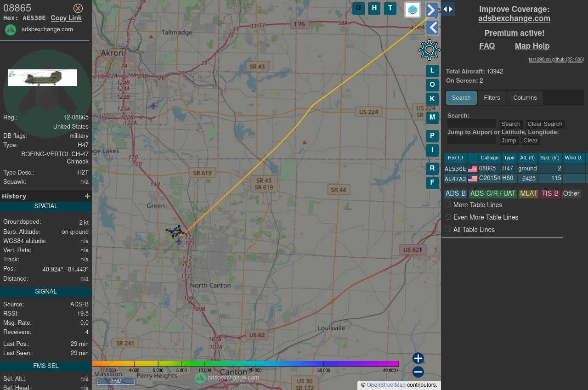The height and width of the screenshot is (390, 588).
Task: Copy link for hex AE530E
Action: 66,18
